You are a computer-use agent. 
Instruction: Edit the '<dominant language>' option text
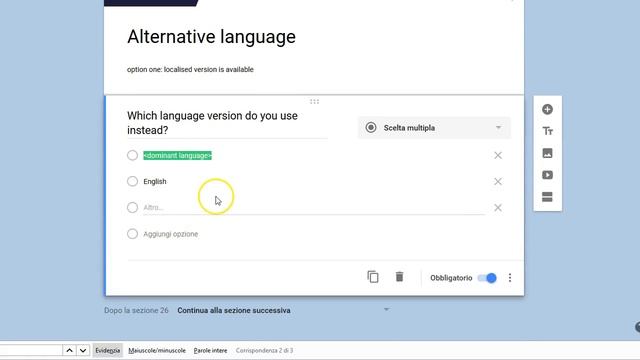(x=178, y=156)
